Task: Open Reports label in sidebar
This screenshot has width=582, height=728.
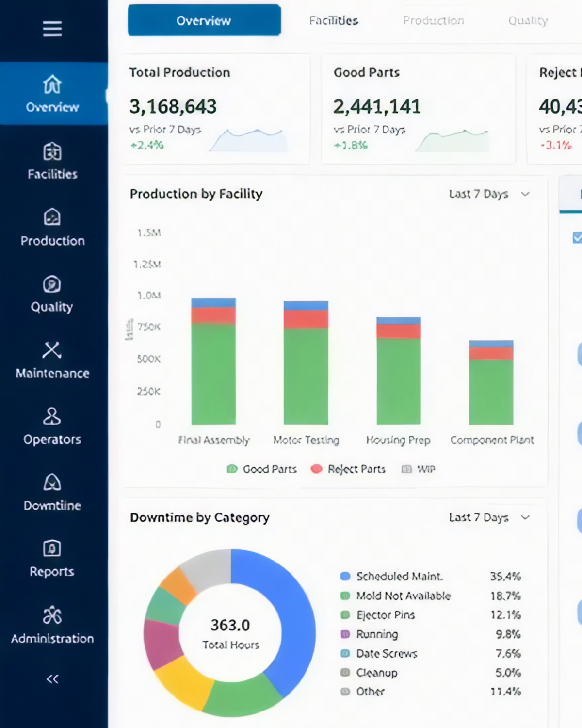Action: [x=52, y=571]
